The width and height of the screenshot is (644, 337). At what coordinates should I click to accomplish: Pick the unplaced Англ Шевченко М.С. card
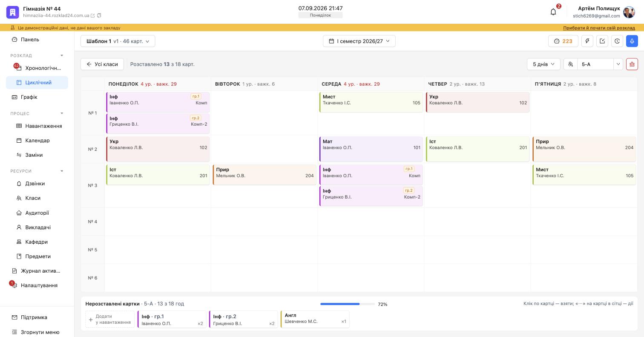pos(315,319)
